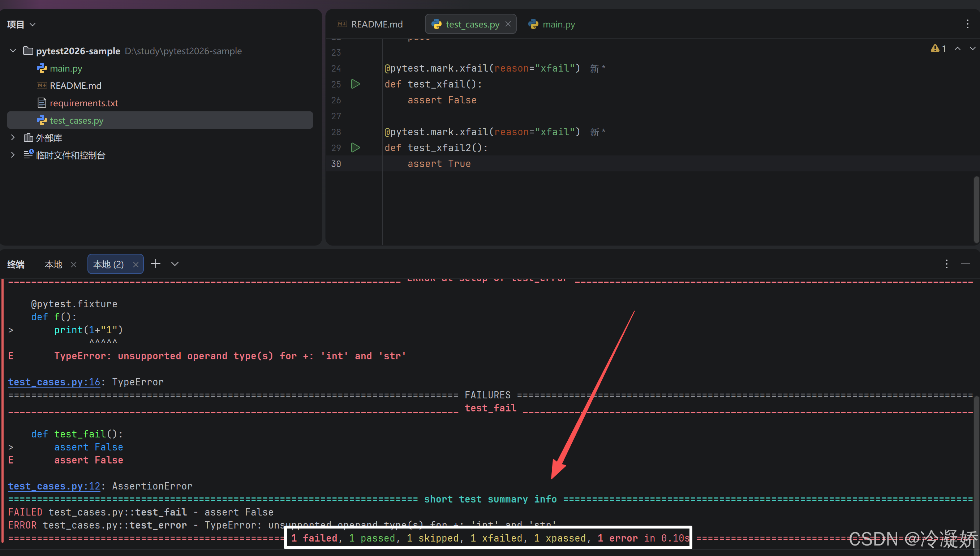The image size is (980, 556).
Task: Hide the terminal panel with minimize dash
Action: (966, 264)
